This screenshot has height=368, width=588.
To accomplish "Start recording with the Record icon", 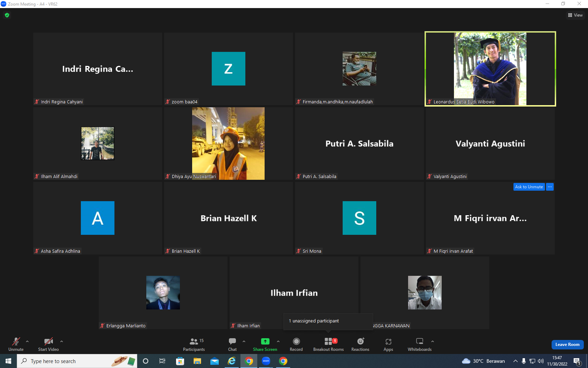I will pos(296,344).
